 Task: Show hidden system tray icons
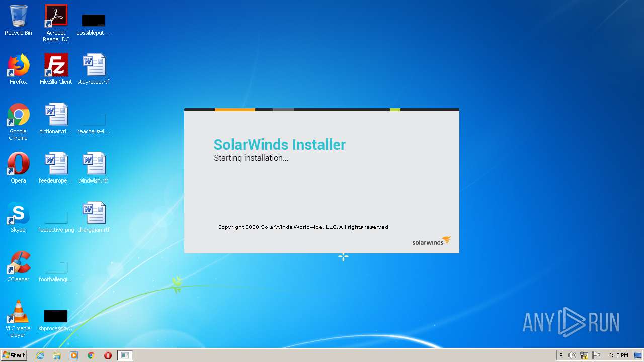coord(561,355)
